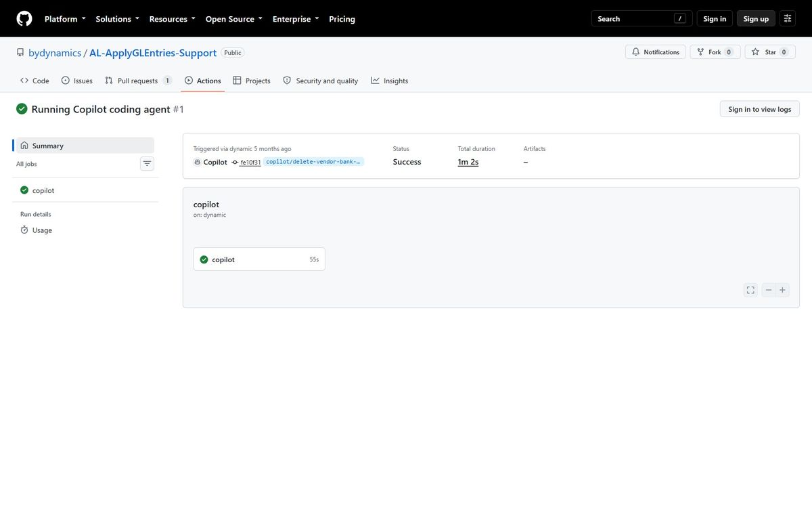Click the bell icon in Notifications

point(636,52)
